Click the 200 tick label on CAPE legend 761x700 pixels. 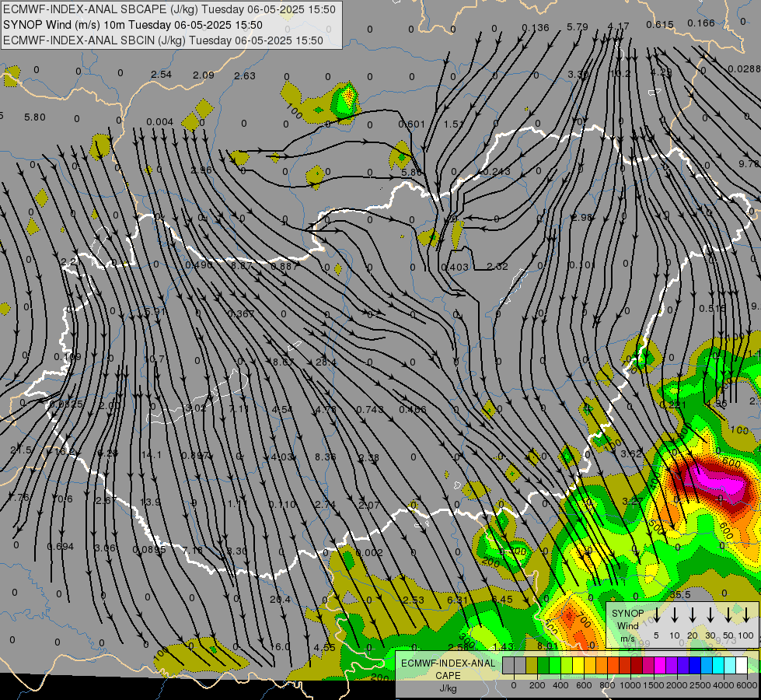click(x=537, y=685)
